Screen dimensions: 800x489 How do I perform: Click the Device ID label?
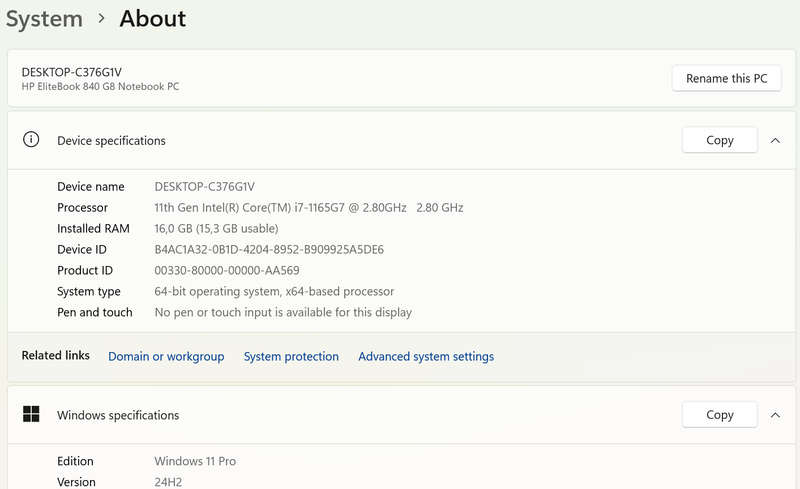tap(82, 249)
